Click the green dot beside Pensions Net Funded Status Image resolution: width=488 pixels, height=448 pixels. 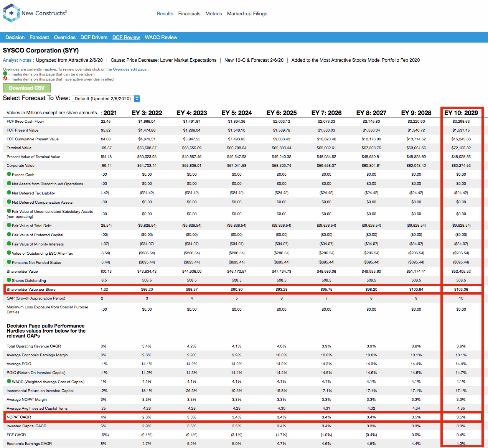9,262
